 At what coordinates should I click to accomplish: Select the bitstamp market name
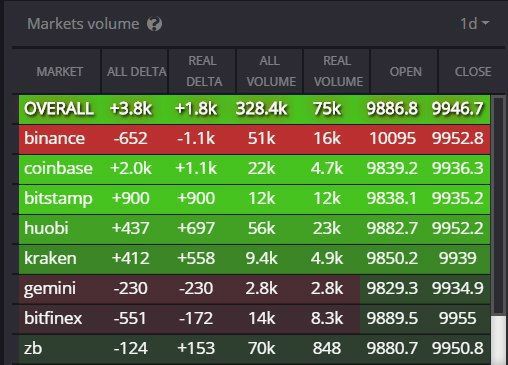58,199
